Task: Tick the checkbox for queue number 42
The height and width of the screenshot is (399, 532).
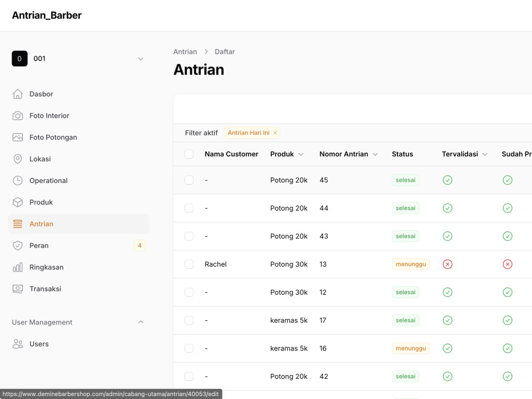Action: click(x=189, y=377)
